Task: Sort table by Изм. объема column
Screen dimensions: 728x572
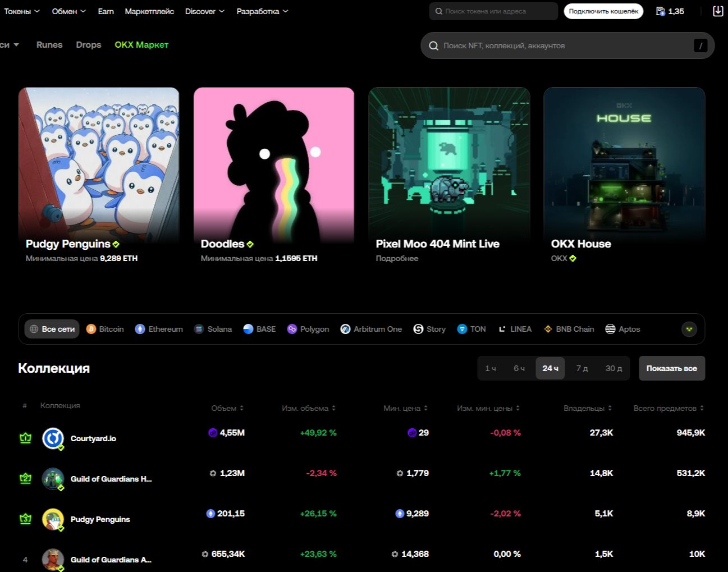Action: (x=309, y=408)
